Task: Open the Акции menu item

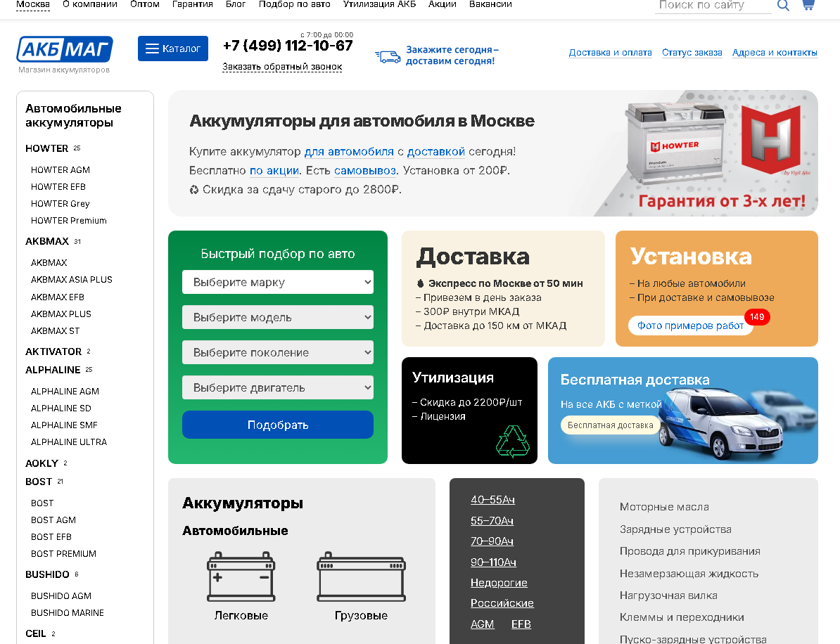Action: coord(443,4)
